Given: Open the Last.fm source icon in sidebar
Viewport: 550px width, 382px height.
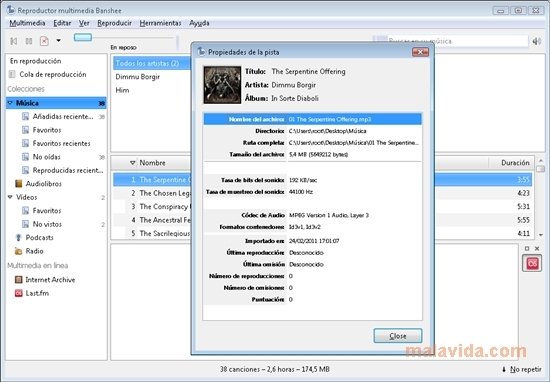Looking at the screenshot, I should tap(19, 293).
